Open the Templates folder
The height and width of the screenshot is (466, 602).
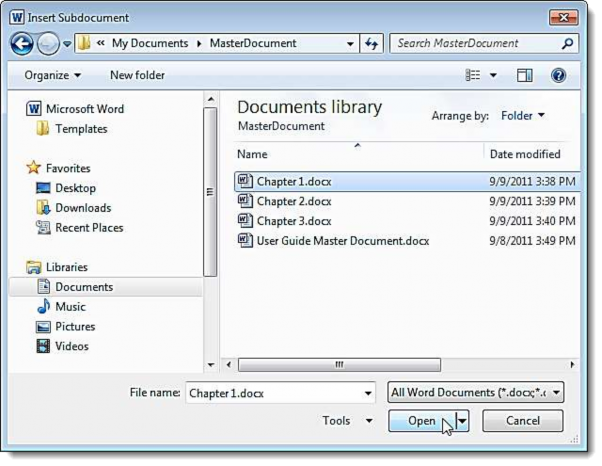coord(81,129)
